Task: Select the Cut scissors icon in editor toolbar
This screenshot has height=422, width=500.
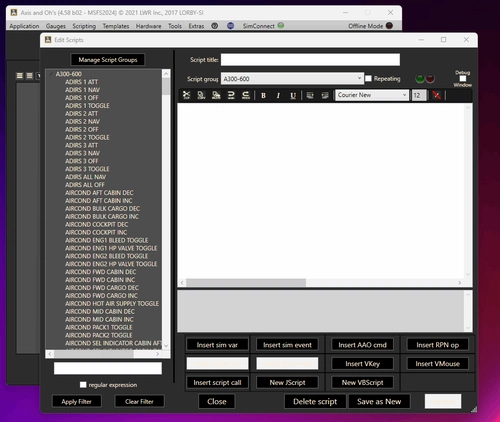Action: tap(186, 95)
